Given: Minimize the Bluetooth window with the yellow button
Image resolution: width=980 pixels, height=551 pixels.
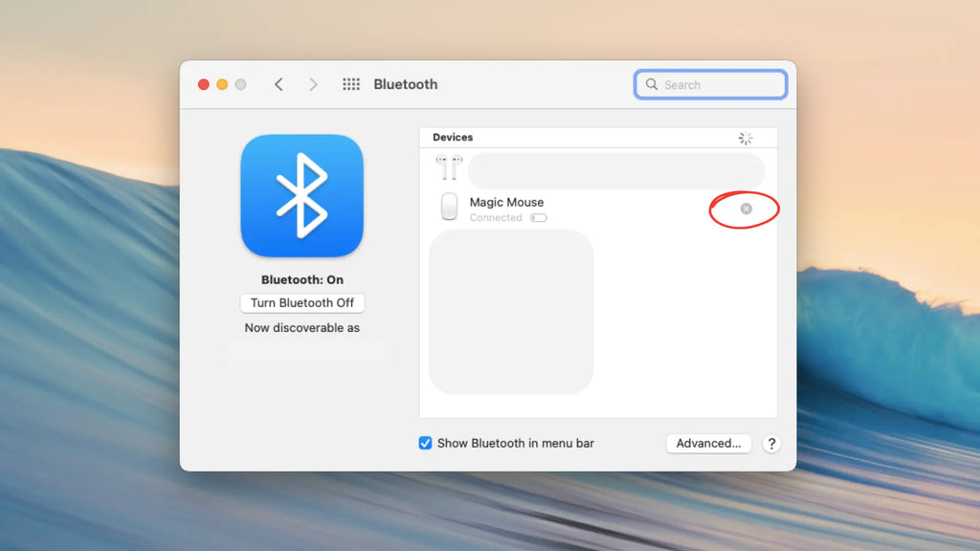Looking at the screenshot, I should (222, 84).
